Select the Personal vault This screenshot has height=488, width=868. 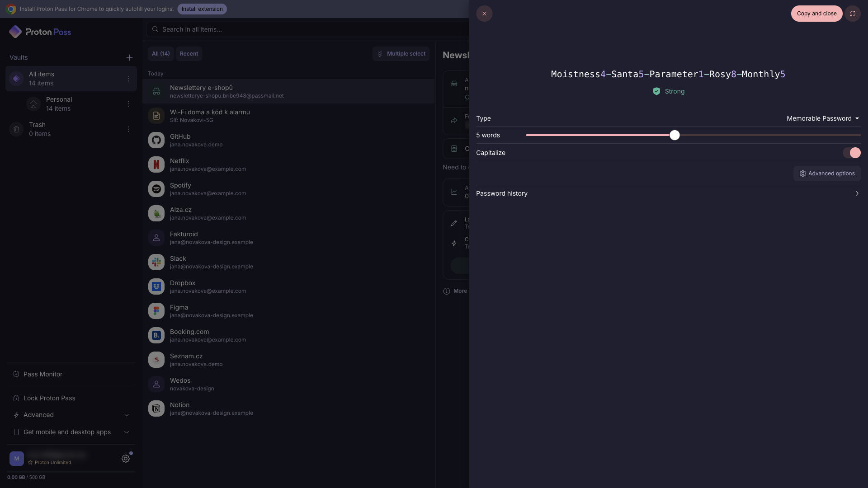coord(71,104)
